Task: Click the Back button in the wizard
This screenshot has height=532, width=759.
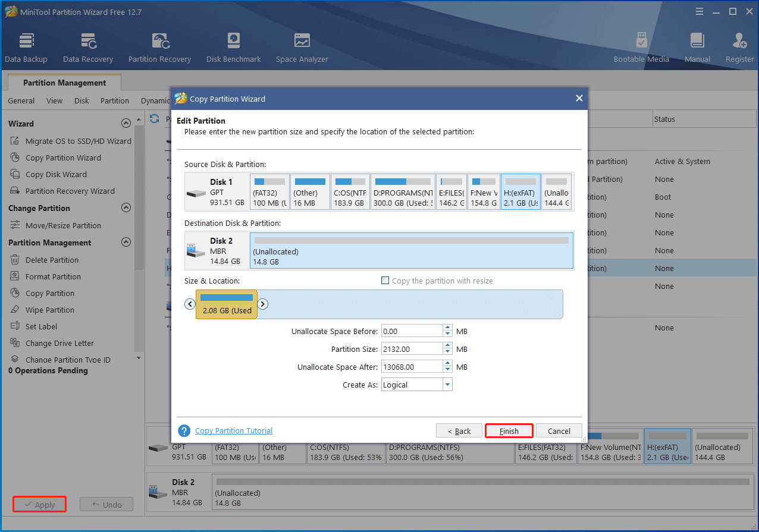Action: point(459,431)
